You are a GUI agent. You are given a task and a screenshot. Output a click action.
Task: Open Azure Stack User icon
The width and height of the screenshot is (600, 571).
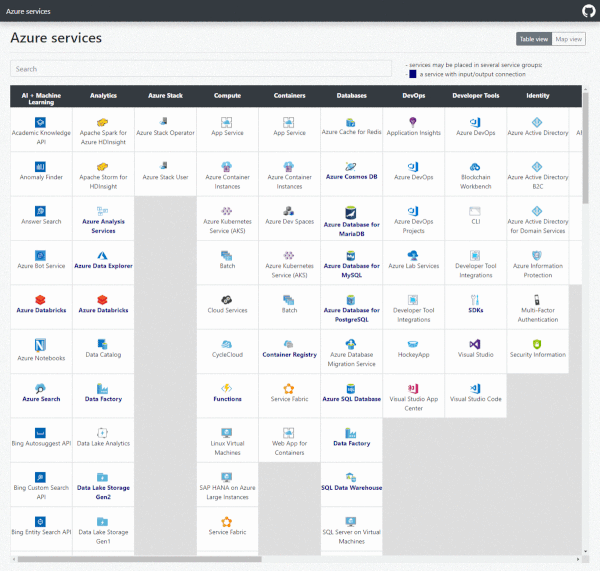point(164,166)
